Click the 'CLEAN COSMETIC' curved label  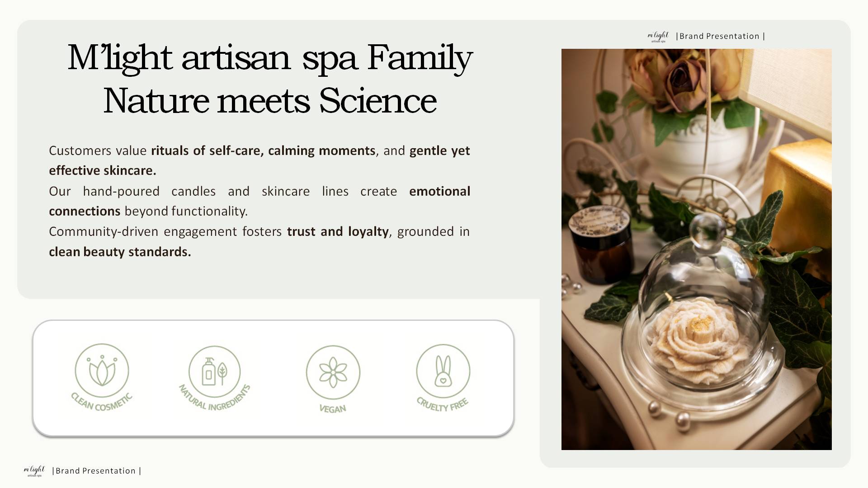102,402
